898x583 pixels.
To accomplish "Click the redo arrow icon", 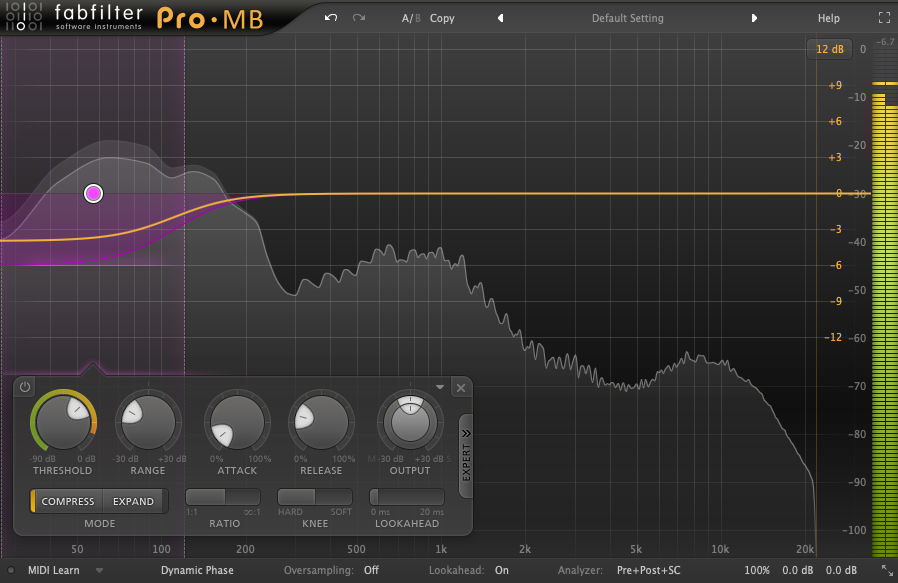I will 359,18.
